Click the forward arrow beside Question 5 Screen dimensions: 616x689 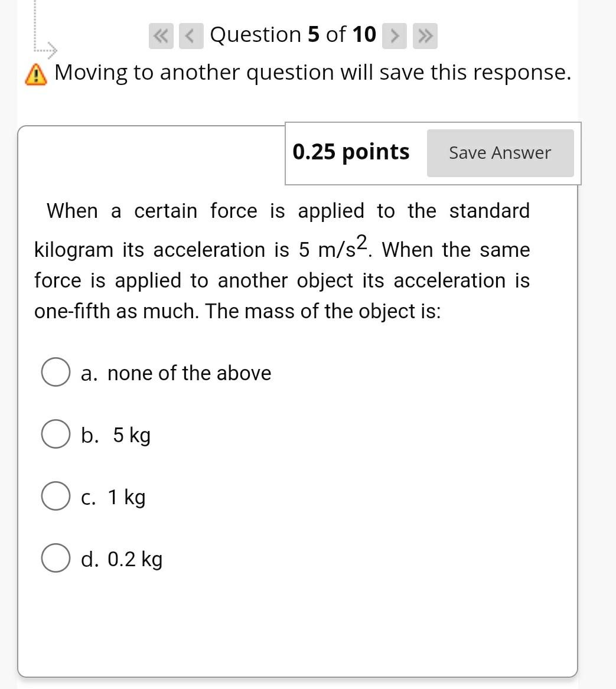coord(395,35)
